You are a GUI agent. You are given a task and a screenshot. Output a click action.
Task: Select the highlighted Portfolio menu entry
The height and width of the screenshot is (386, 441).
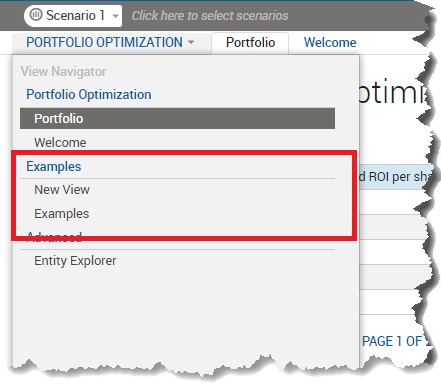tap(177, 118)
